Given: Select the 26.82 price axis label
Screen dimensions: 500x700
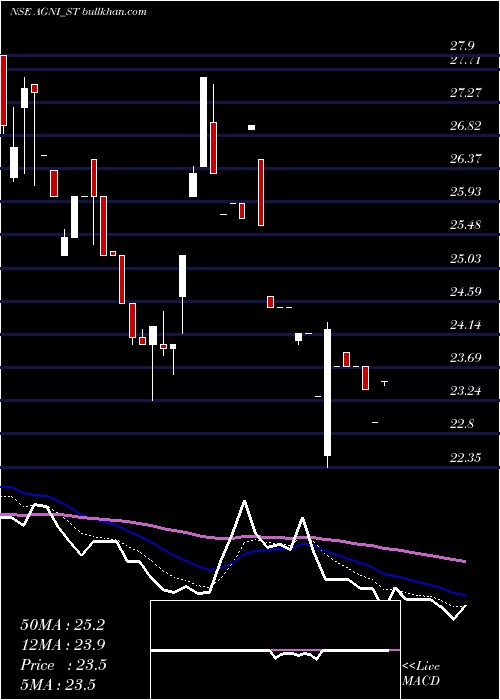Looking at the screenshot, I should pyautogui.click(x=466, y=126).
